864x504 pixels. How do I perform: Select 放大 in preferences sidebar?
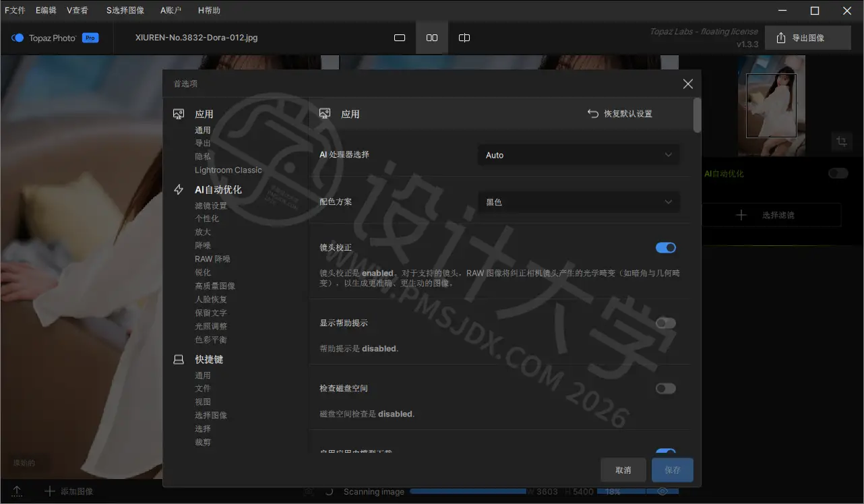pos(203,232)
